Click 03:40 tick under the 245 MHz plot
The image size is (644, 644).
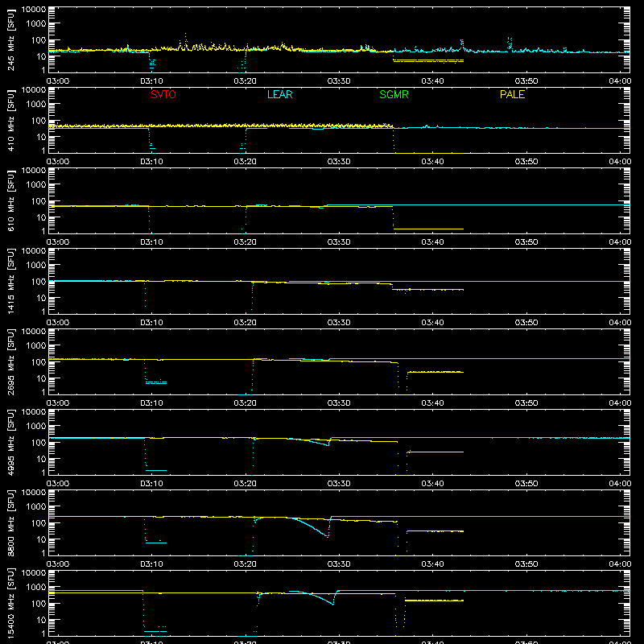432,81
